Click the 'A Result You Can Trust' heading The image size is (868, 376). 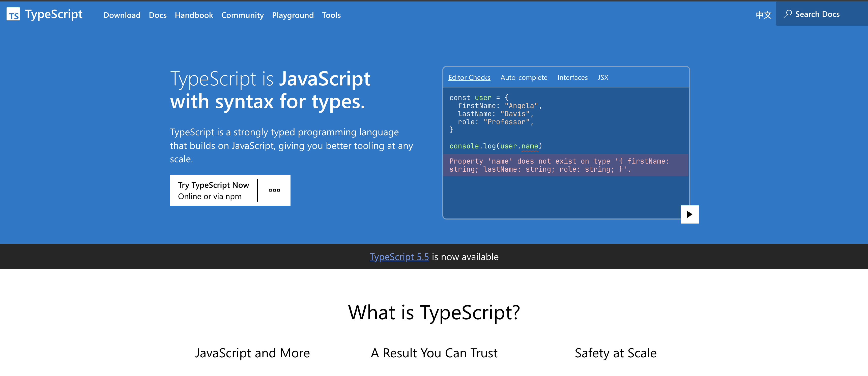point(434,353)
